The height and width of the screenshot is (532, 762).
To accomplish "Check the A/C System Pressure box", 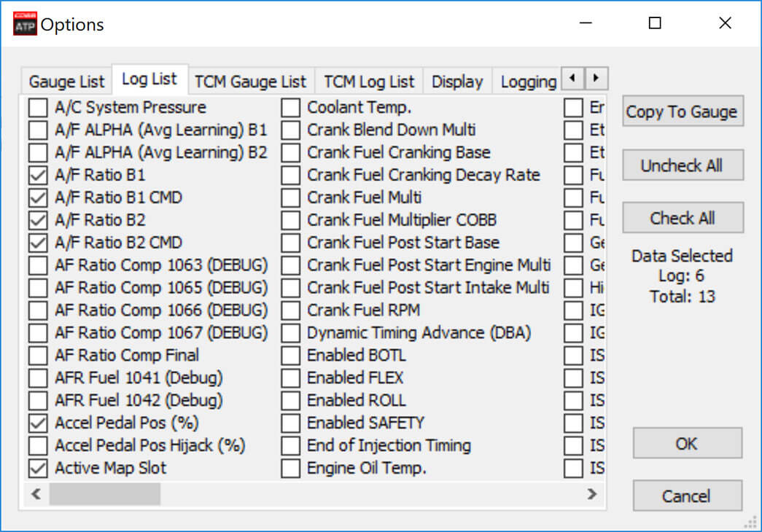I will 37,107.
